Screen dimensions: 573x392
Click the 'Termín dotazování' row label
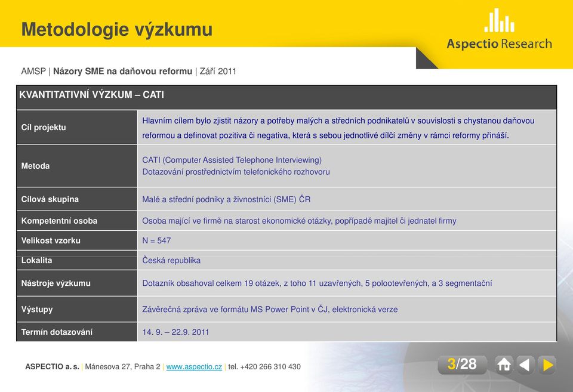click(x=57, y=332)
